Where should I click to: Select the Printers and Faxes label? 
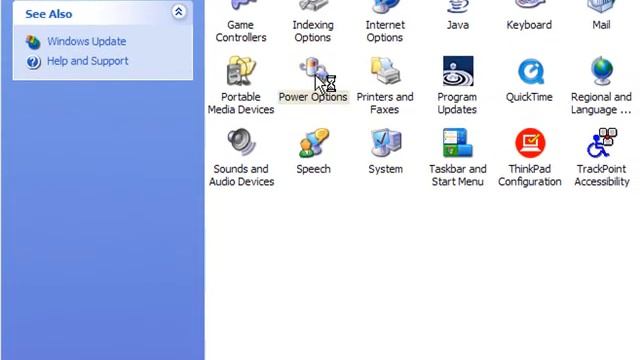[x=385, y=103]
